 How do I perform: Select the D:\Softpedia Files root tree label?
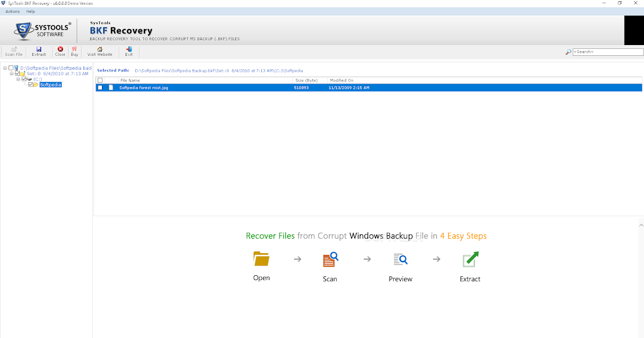(x=56, y=68)
